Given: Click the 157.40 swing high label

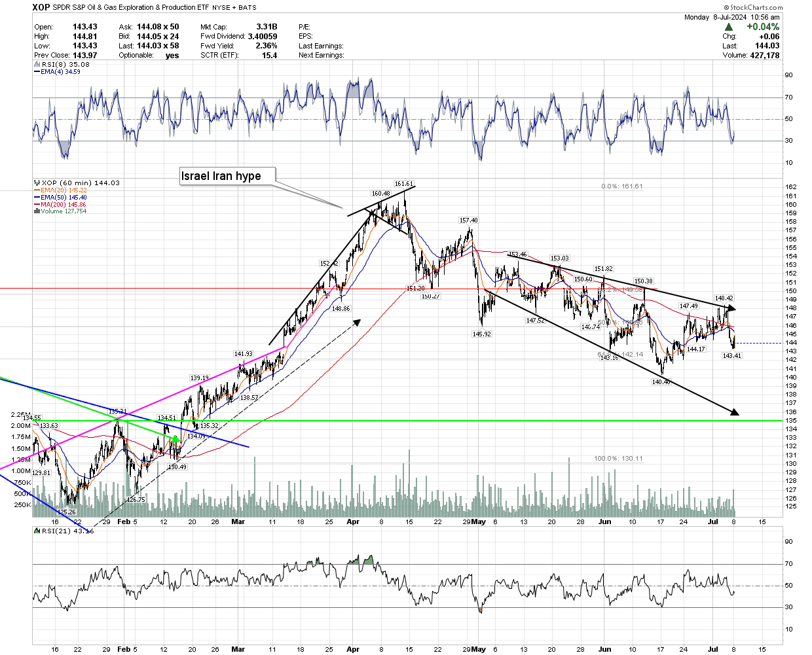Looking at the screenshot, I should click(x=468, y=221).
